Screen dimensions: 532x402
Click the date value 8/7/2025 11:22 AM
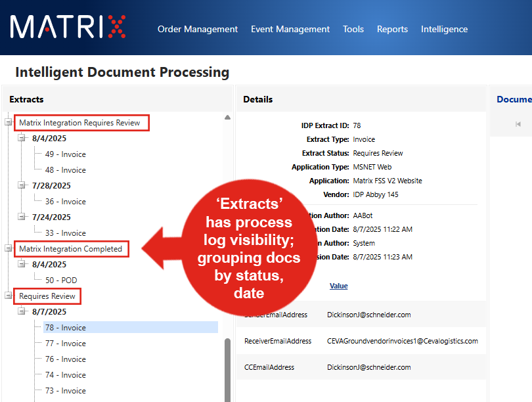click(x=382, y=230)
